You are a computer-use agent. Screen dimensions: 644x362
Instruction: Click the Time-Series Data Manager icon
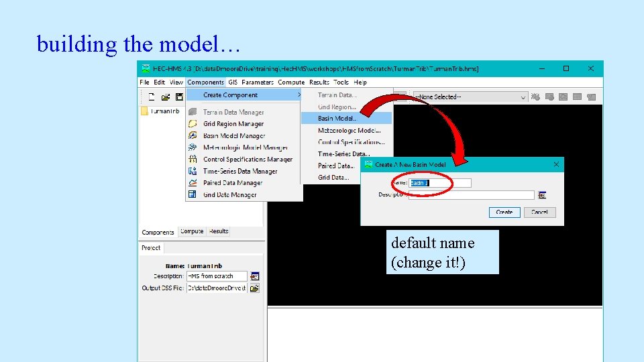coord(193,171)
